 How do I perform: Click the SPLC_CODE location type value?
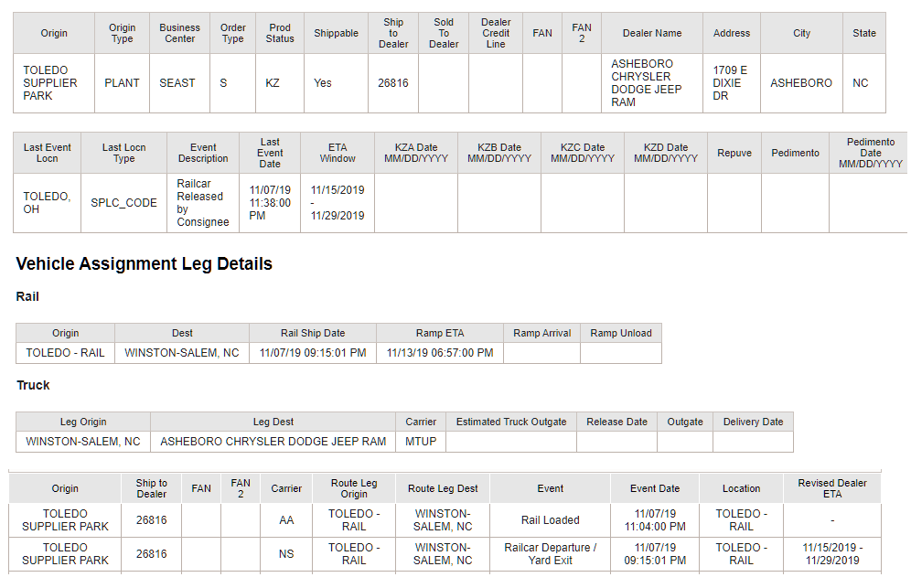click(x=123, y=203)
